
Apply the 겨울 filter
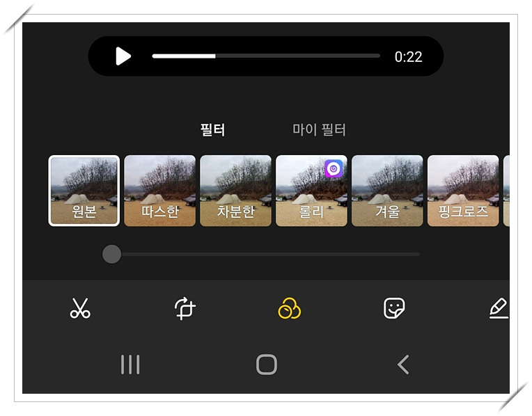[x=387, y=191]
